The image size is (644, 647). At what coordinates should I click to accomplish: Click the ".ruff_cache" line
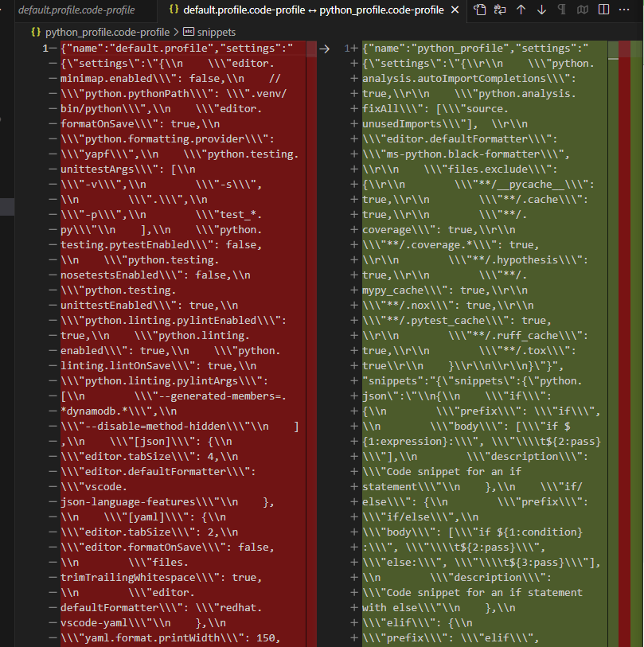pos(475,336)
